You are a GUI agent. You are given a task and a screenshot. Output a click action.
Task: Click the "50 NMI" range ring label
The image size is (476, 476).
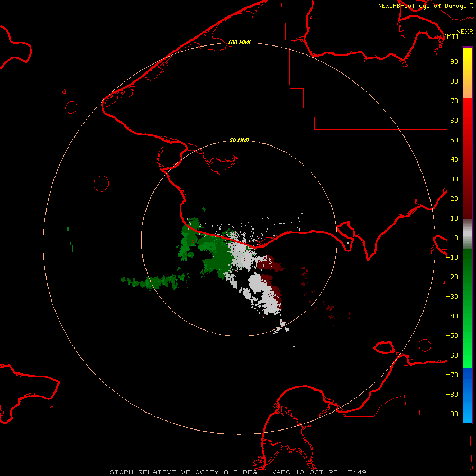(239, 140)
